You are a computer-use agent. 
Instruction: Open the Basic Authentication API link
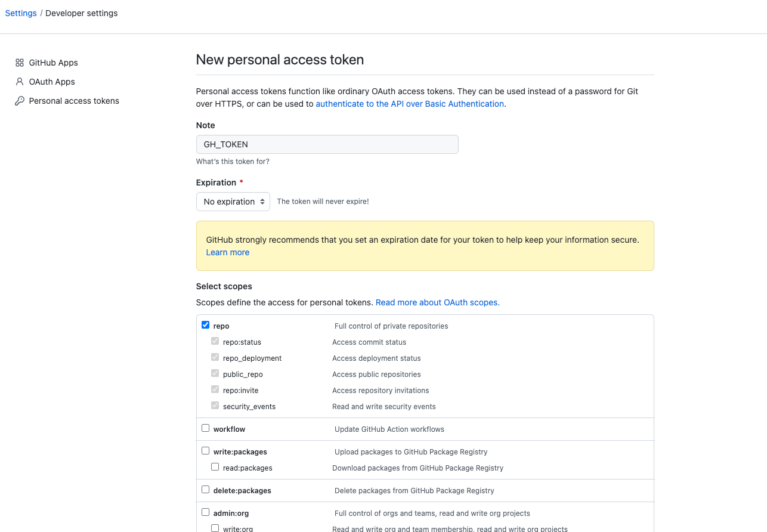tap(410, 104)
